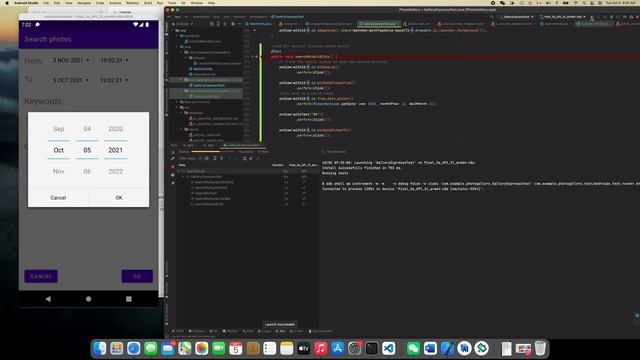Viewport: 640px width, 360px height.
Task: Click the Run button in Android Studio toolbar
Action: [592, 17]
